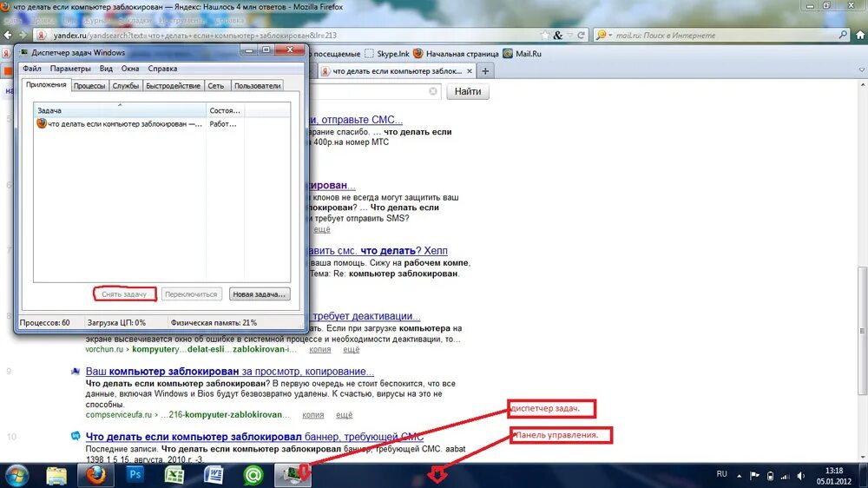Open Окна menu in Task Manager

(x=130, y=69)
